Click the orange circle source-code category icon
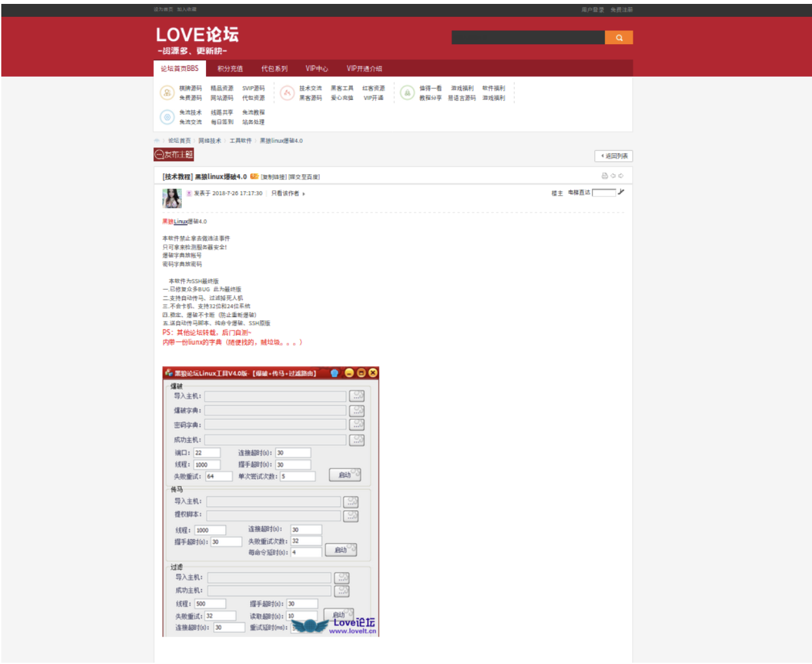This screenshot has width=812, height=664. tap(167, 93)
